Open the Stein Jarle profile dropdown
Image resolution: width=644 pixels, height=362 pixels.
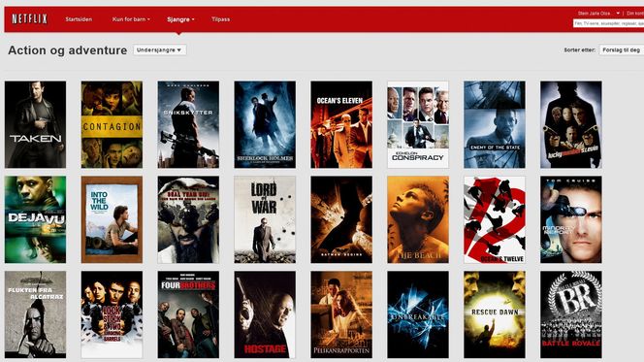tap(598, 14)
